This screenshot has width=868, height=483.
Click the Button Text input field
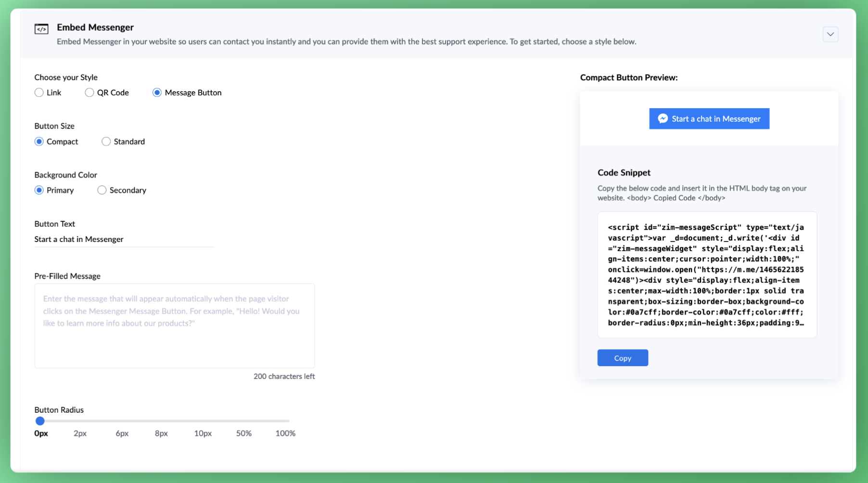pyautogui.click(x=124, y=239)
